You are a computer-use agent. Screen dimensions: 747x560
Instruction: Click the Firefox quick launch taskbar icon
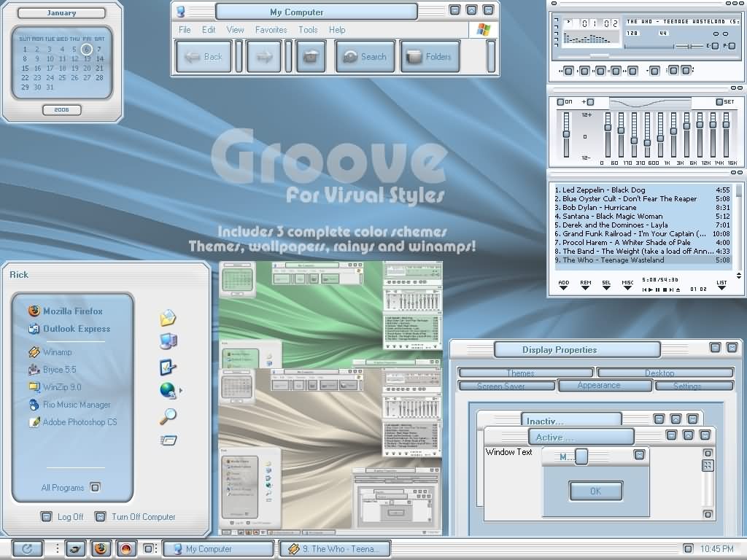tap(100, 549)
